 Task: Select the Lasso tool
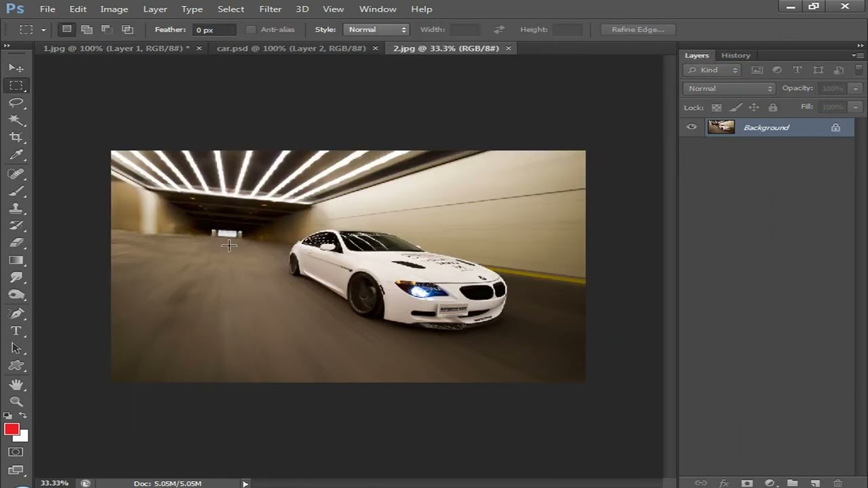16,103
